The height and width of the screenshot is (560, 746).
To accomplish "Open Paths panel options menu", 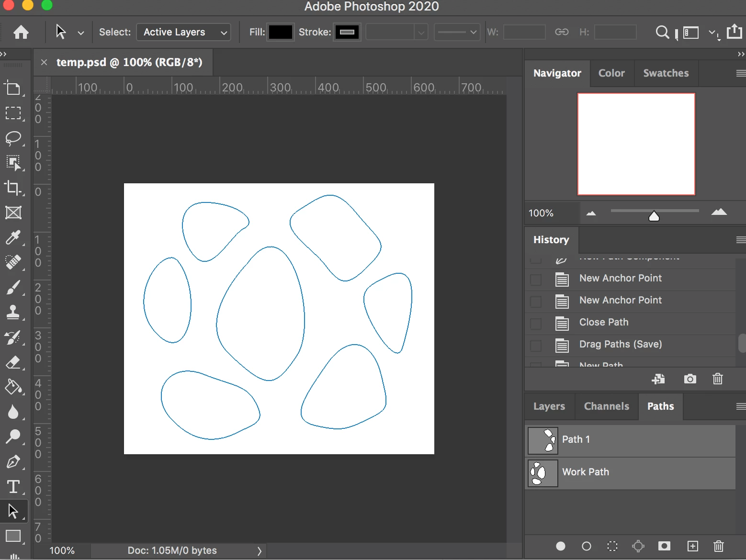I will [741, 406].
